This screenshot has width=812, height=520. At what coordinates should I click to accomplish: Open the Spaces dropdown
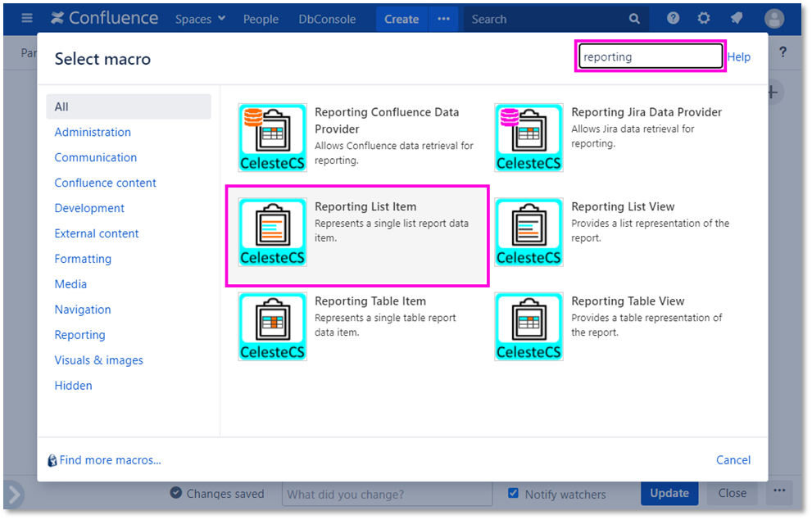tap(200, 19)
